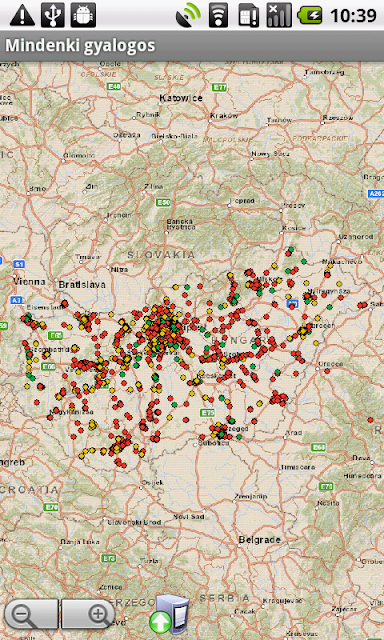
Task: Tap the Katowice city label on map
Action: (181, 98)
